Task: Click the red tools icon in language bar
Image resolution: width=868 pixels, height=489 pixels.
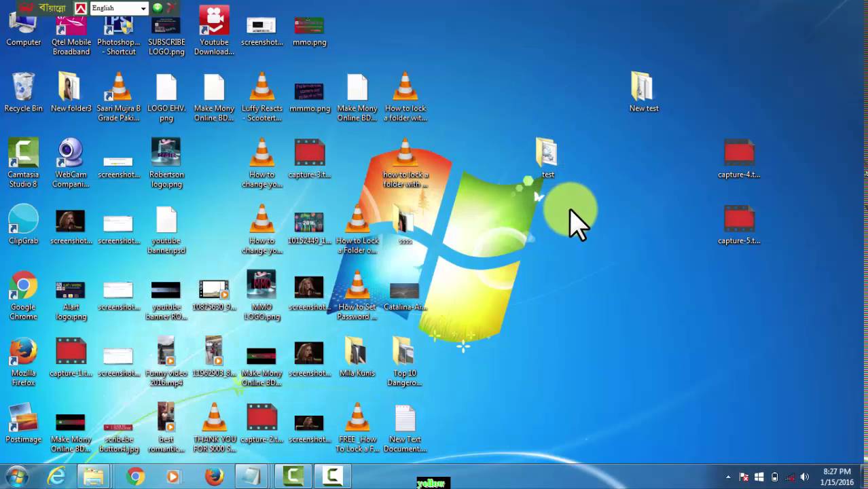Action: pos(171,8)
